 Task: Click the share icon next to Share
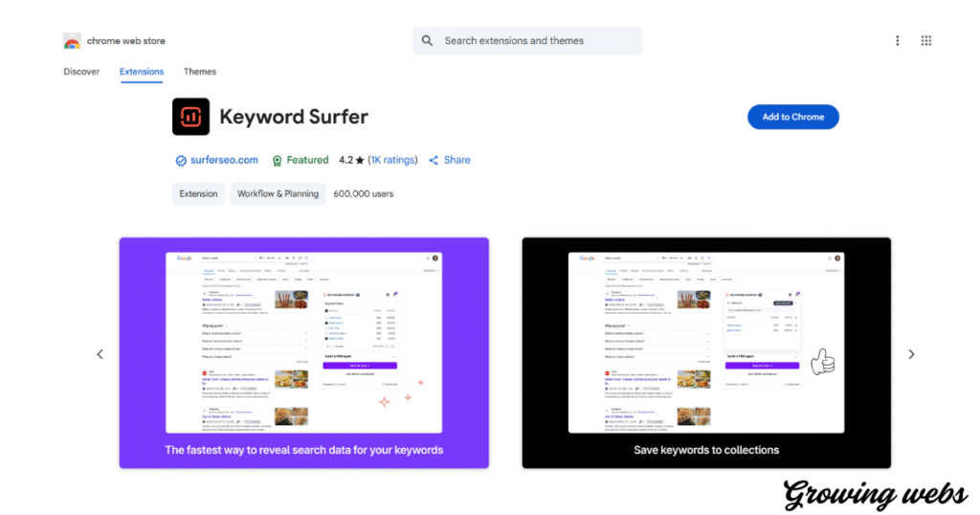point(434,161)
